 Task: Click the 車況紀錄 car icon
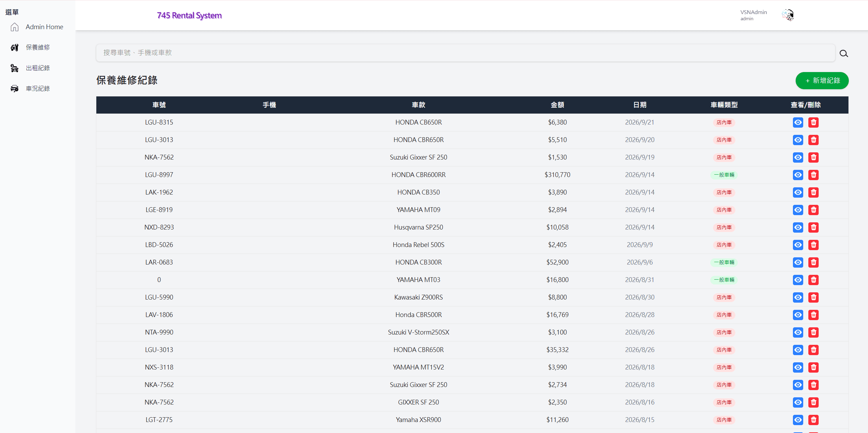click(14, 89)
